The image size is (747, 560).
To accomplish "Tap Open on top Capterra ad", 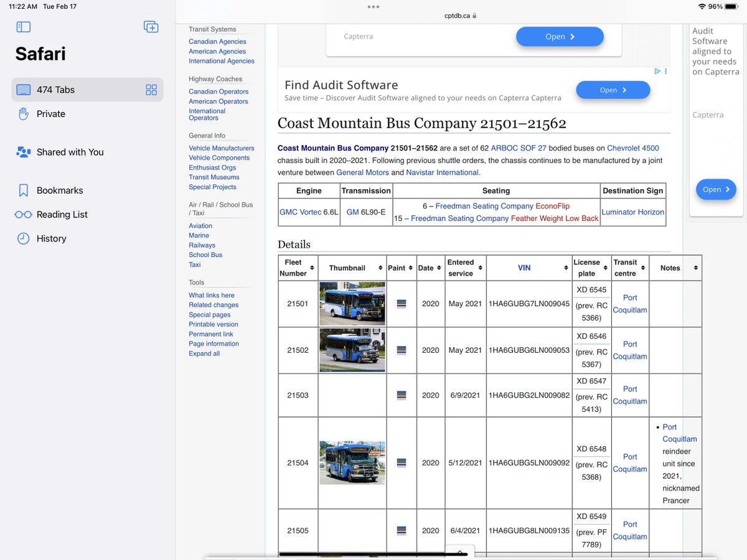I will (560, 37).
